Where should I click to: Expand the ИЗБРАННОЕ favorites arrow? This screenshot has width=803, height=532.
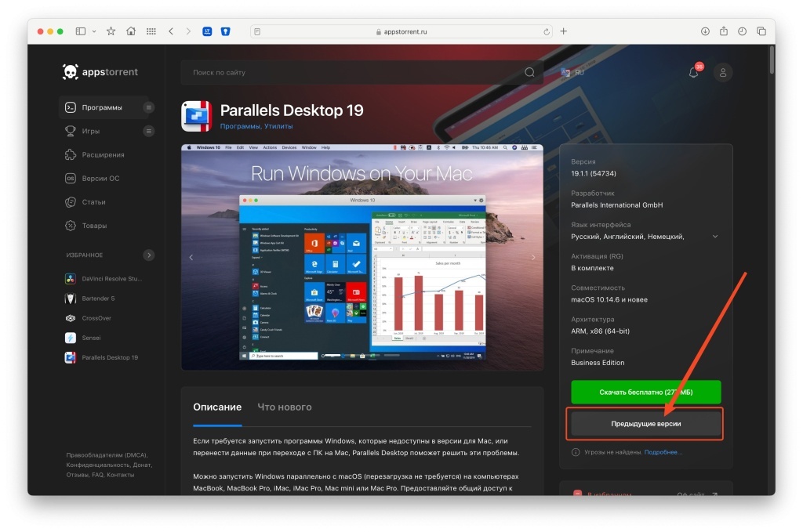[148, 255]
